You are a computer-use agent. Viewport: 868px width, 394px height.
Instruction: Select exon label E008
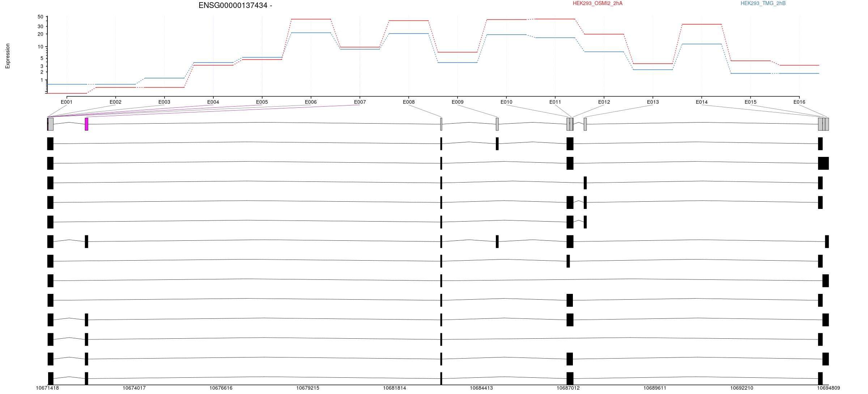coord(409,102)
